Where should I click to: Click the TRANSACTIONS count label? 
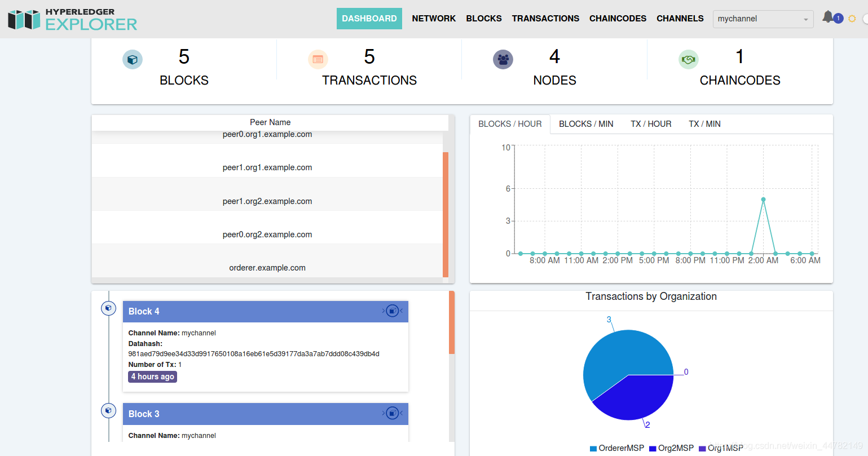[x=369, y=81]
